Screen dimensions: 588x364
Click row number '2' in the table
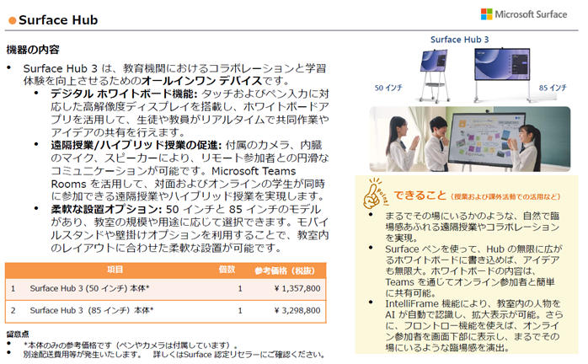pos(13,310)
